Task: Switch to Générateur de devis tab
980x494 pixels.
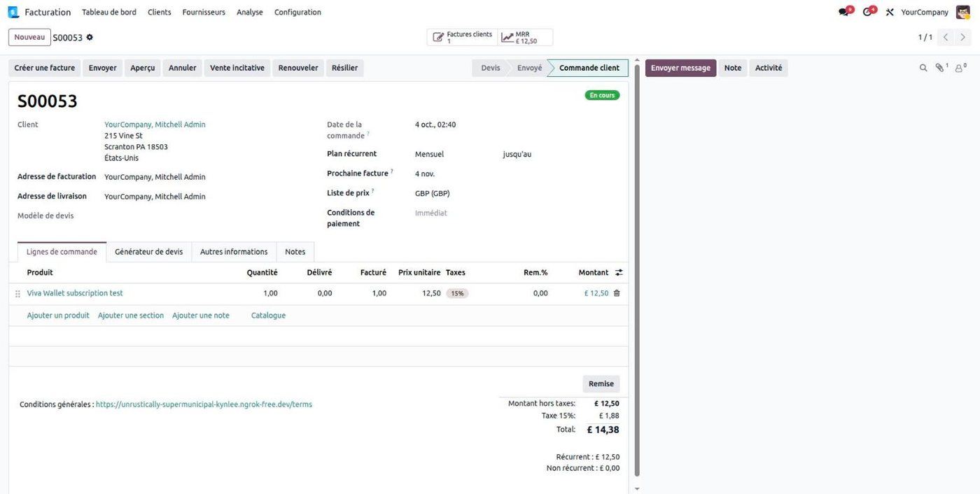Action: pos(148,252)
